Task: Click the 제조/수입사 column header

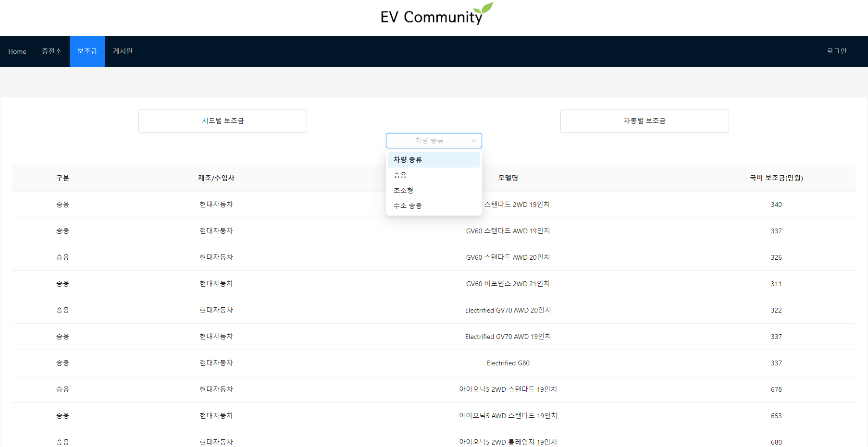Action: click(x=216, y=178)
